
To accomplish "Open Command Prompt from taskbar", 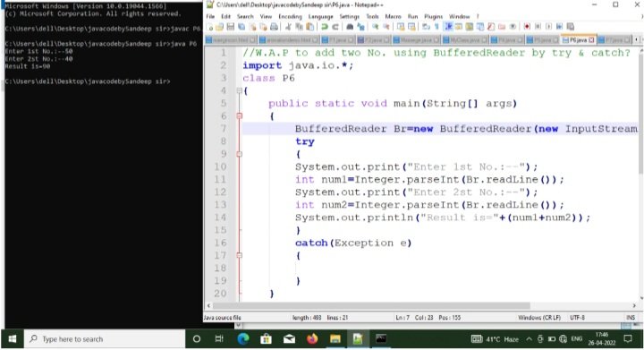I will click(x=381, y=339).
